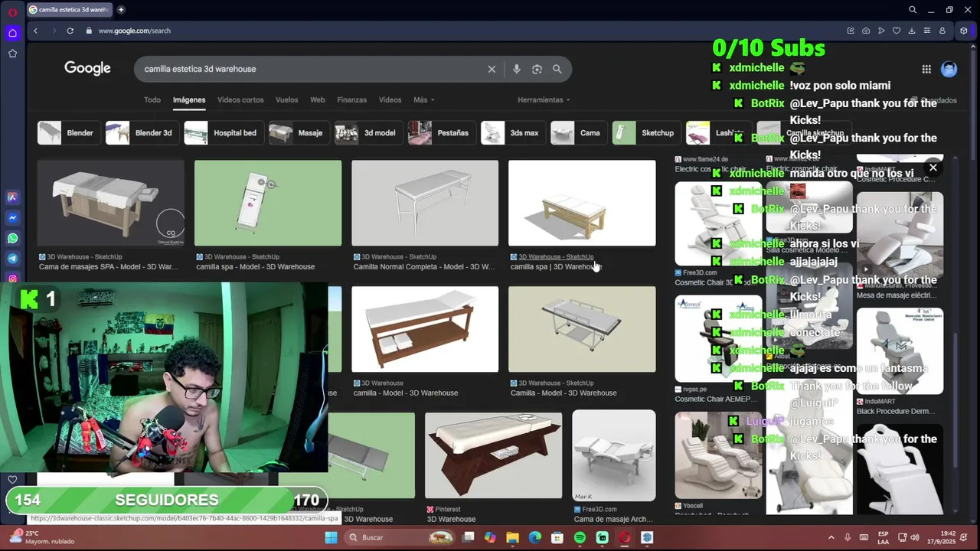The height and width of the screenshot is (551, 980).
Task: Switch to the Todo results tab
Action: [152, 99]
